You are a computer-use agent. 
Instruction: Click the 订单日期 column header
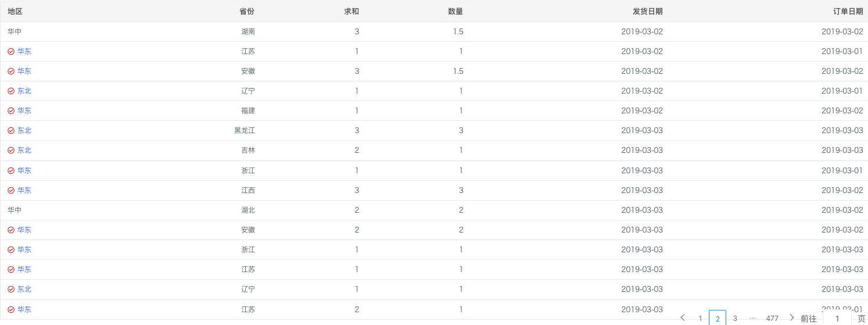pyautogui.click(x=848, y=12)
